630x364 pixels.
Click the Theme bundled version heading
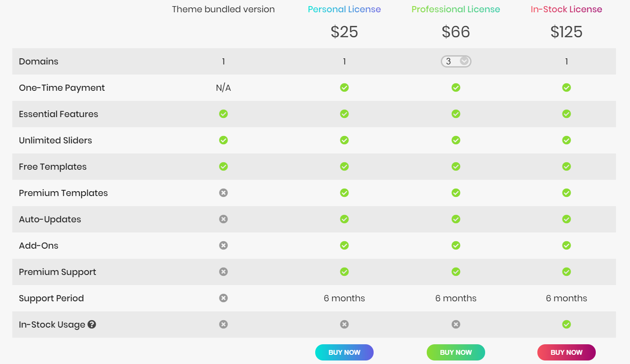[223, 9]
